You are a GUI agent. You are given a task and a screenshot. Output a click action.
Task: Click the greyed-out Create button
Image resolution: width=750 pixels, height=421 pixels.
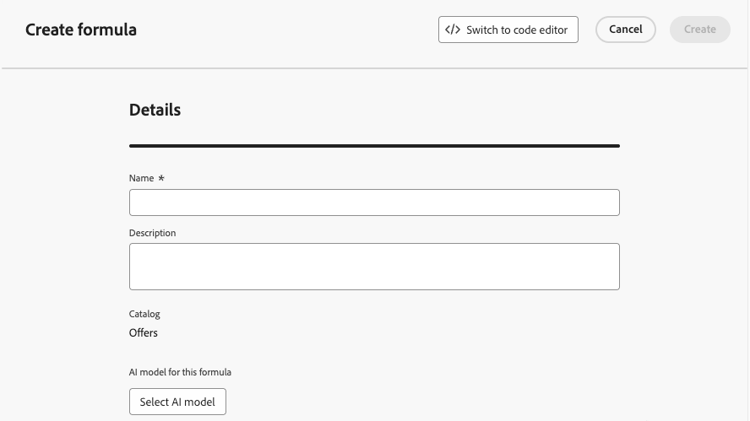tap(700, 29)
